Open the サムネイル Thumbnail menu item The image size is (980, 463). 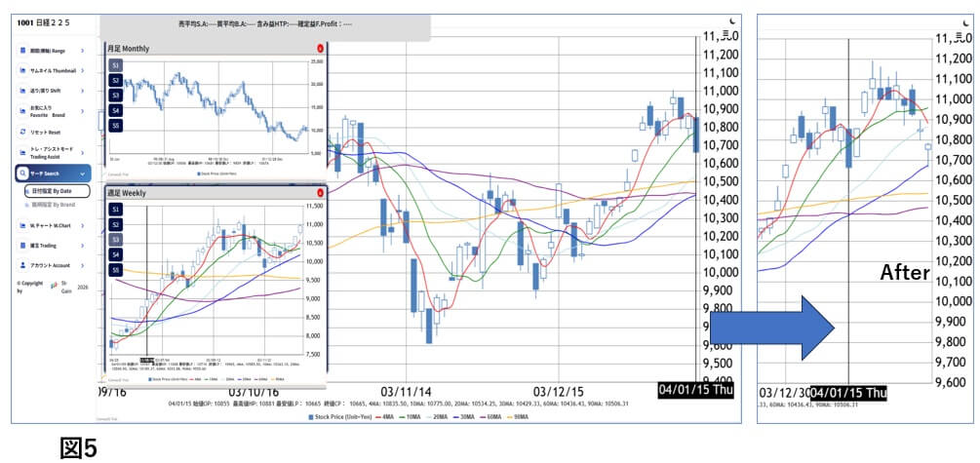tap(53, 70)
